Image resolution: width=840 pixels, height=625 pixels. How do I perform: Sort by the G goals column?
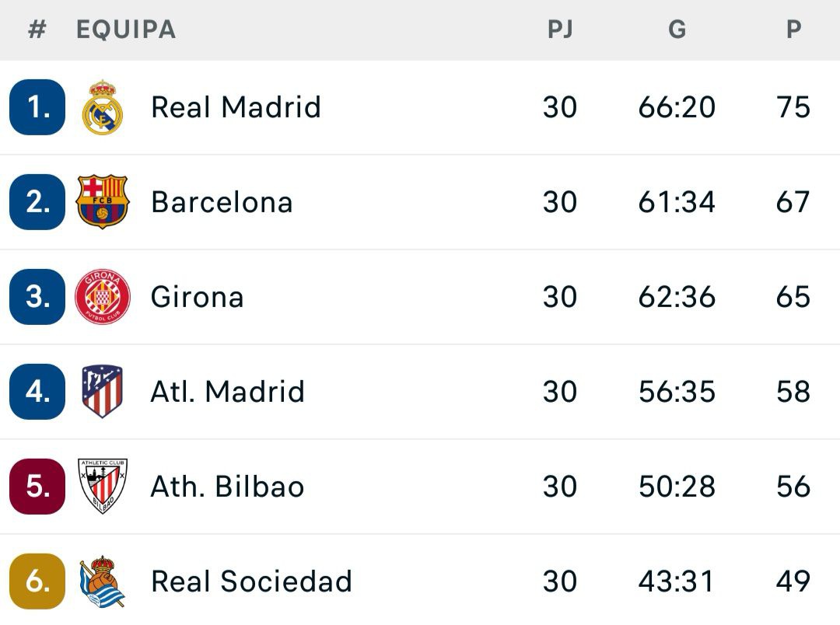(x=677, y=30)
